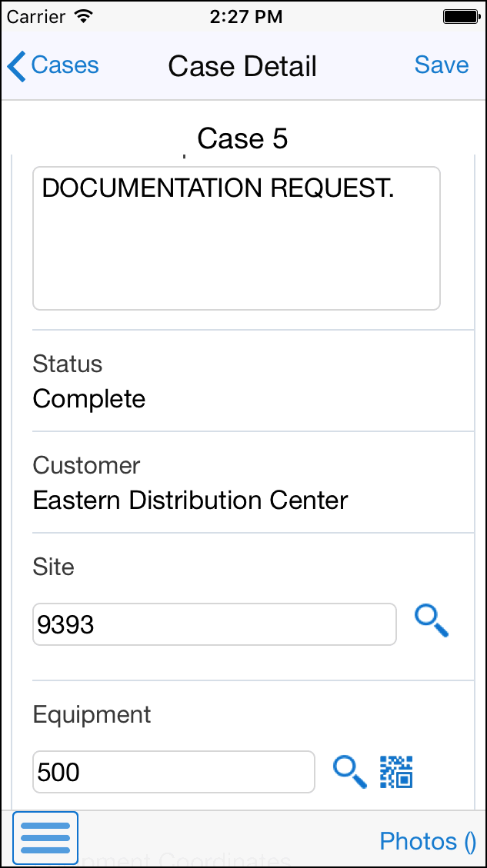Open the hamburger menu
487x868 pixels.
pos(45,838)
